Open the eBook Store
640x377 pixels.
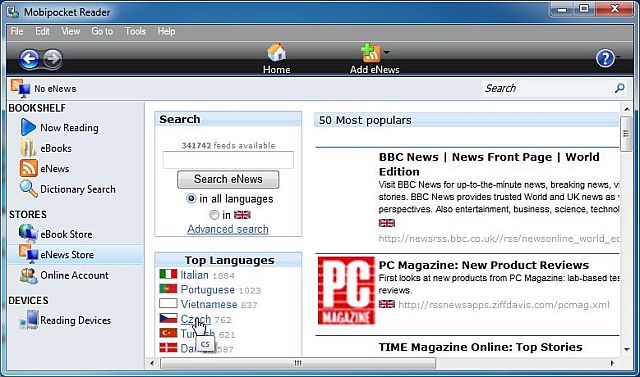66,234
